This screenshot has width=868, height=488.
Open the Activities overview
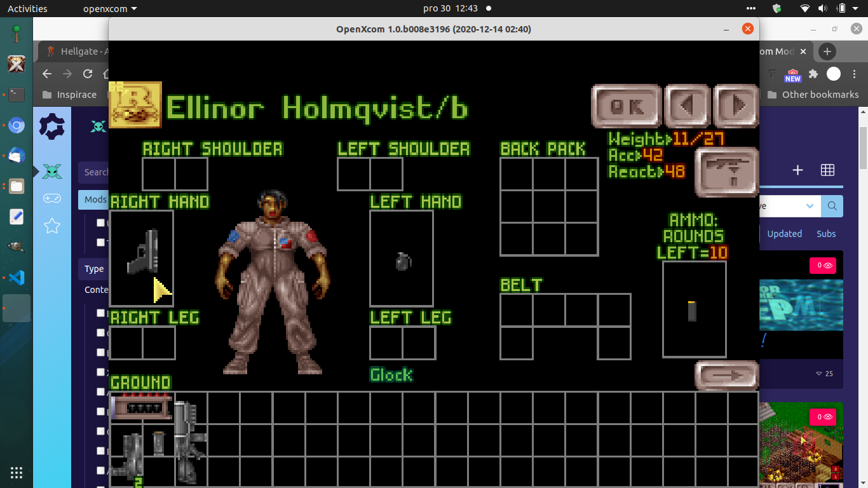(27, 9)
